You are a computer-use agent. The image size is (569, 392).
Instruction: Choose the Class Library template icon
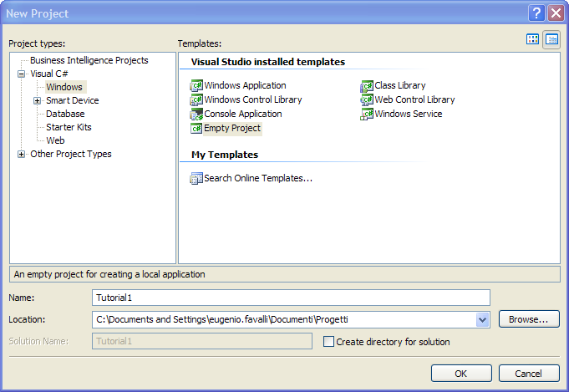pos(367,85)
